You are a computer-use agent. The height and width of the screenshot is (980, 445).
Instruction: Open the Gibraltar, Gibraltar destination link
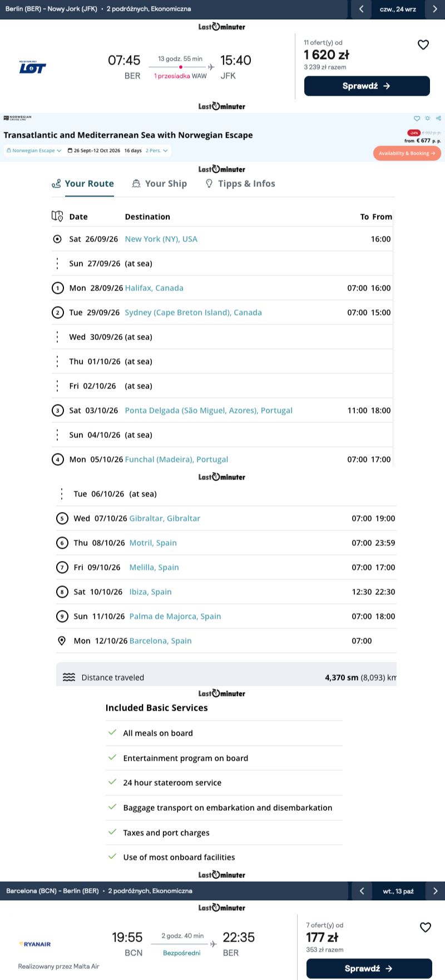tap(165, 518)
